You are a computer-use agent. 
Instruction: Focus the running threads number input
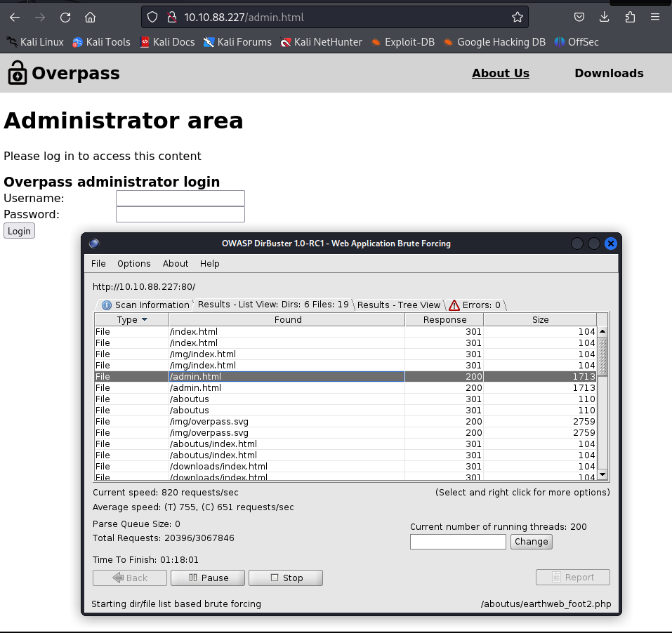[458, 542]
